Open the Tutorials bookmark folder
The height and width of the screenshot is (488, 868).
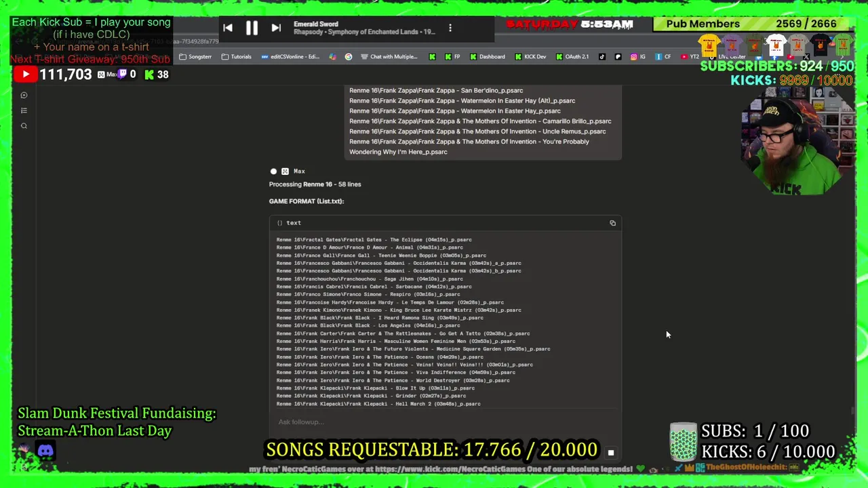click(236, 57)
